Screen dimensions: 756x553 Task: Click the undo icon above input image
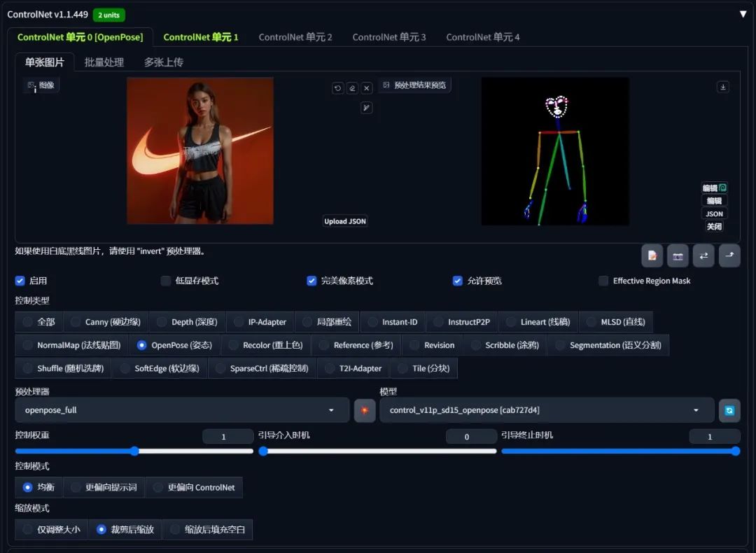tap(337, 88)
